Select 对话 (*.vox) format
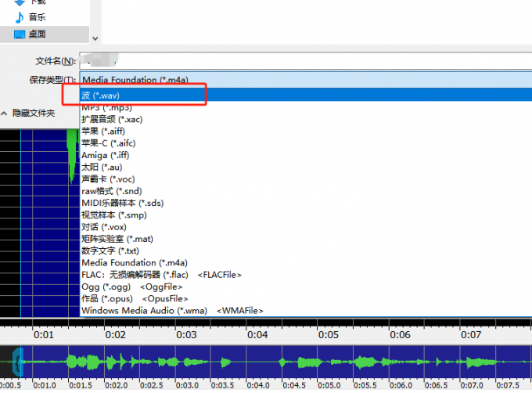The width and height of the screenshot is (532, 393). (x=306, y=227)
